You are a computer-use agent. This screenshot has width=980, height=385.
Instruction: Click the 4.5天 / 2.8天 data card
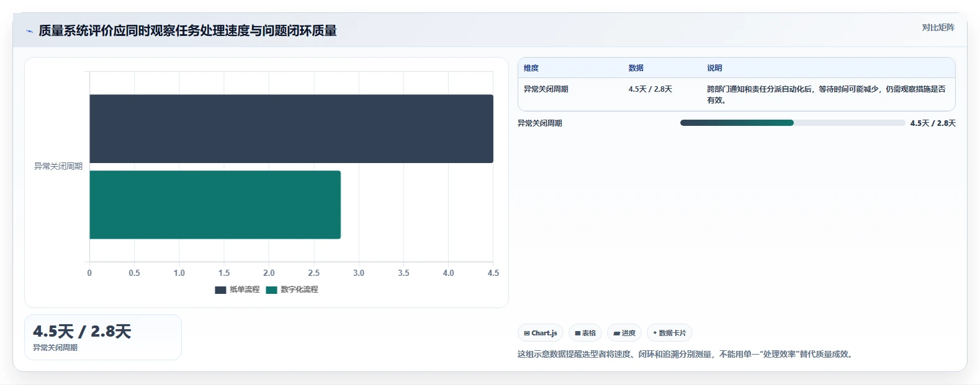[x=103, y=337]
